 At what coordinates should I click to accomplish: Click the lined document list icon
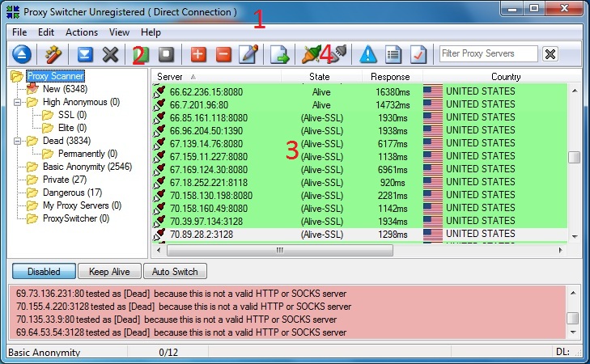click(x=393, y=54)
